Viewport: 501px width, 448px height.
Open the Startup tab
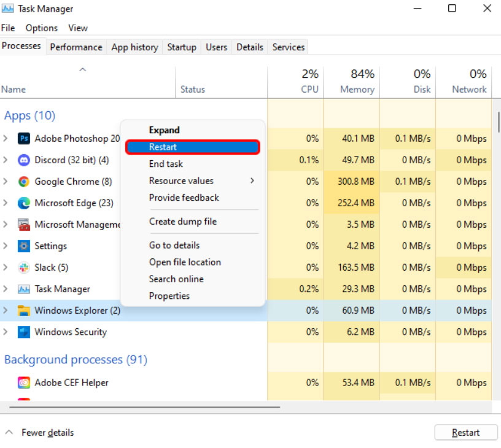[x=182, y=47]
